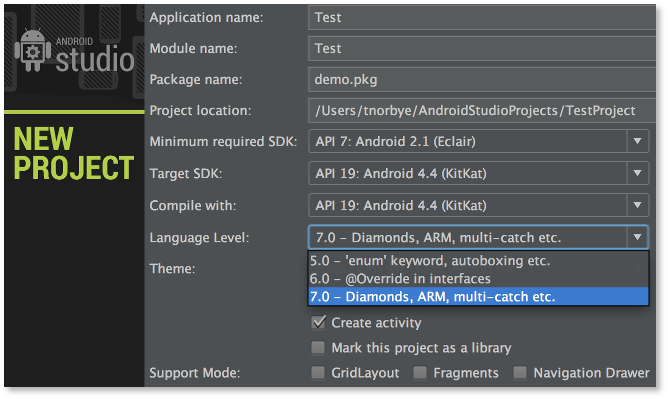Screen dimensions: 668x399
Task: Click the Application name text field
Action: 482,17
